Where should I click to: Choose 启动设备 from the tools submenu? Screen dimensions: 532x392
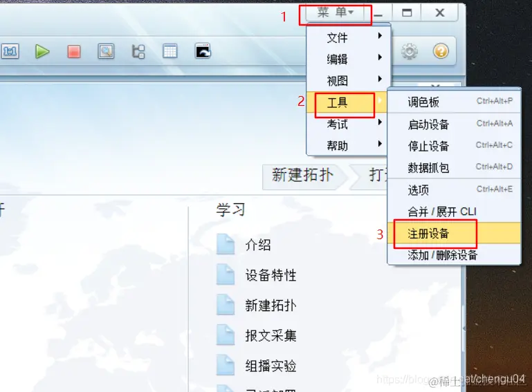[454, 124]
